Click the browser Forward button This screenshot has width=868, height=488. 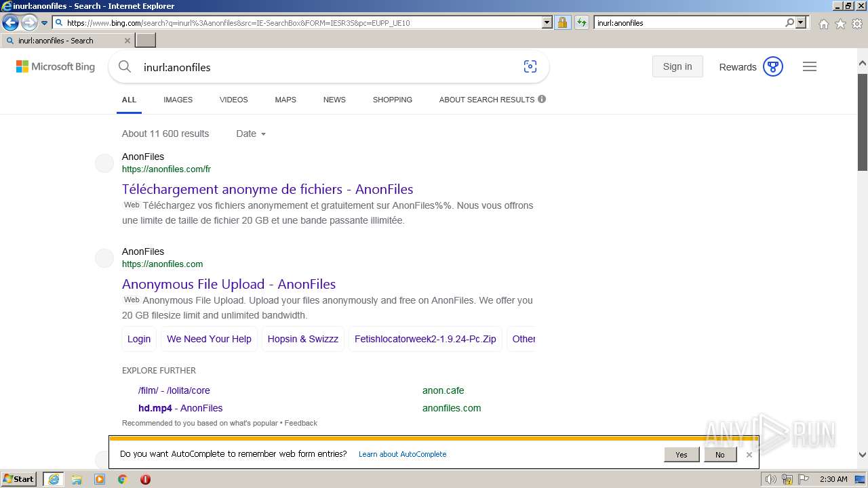(29, 23)
